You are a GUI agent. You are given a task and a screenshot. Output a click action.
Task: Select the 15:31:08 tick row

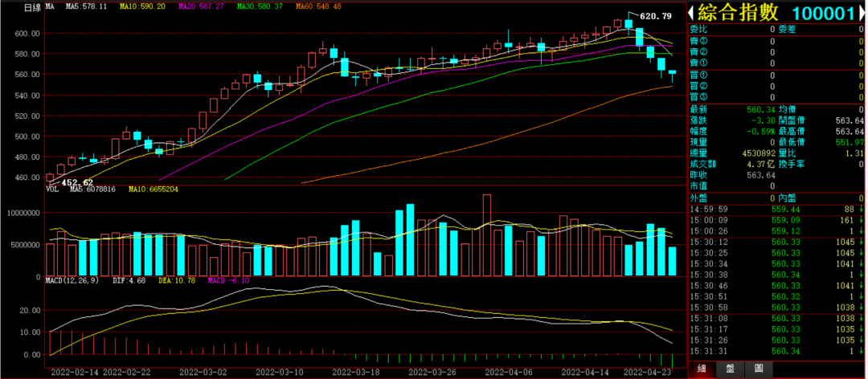[x=776, y=319]
